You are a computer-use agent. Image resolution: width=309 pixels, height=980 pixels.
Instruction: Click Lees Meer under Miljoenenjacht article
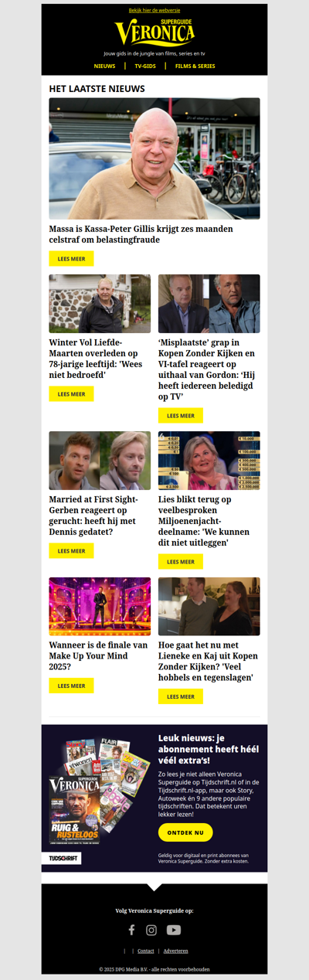pyautogui.click(x=181, y=562)
